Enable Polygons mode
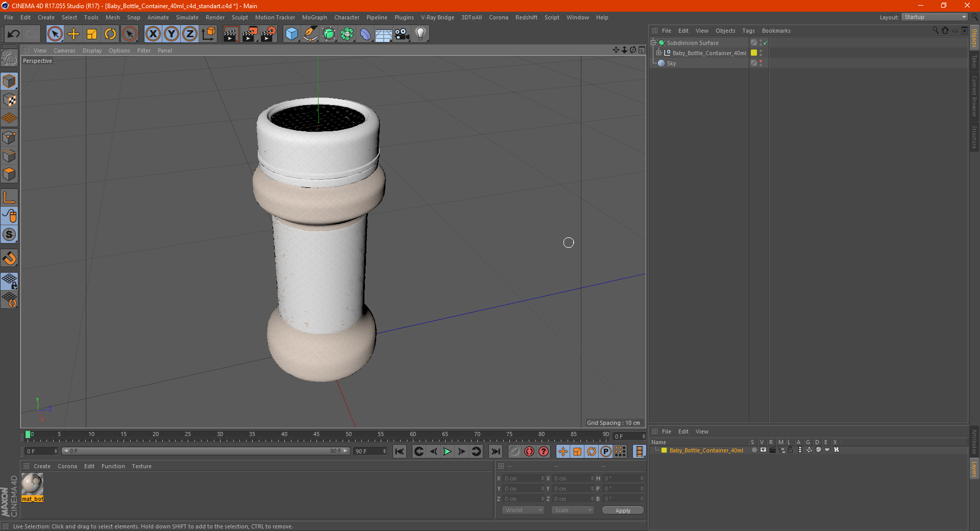The width and height of the screenshot is (980, 531). [x=10, y=175]
